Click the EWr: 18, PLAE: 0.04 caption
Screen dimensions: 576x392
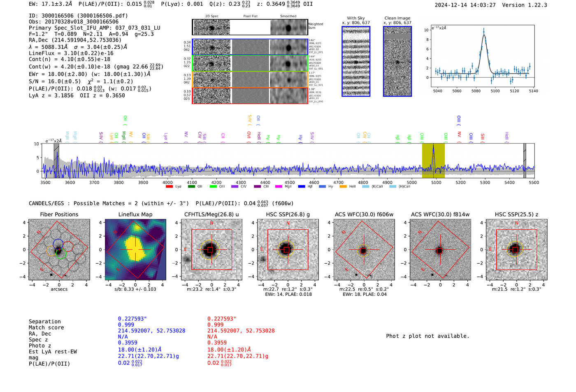pyautogui.click(x=364, y=294)
